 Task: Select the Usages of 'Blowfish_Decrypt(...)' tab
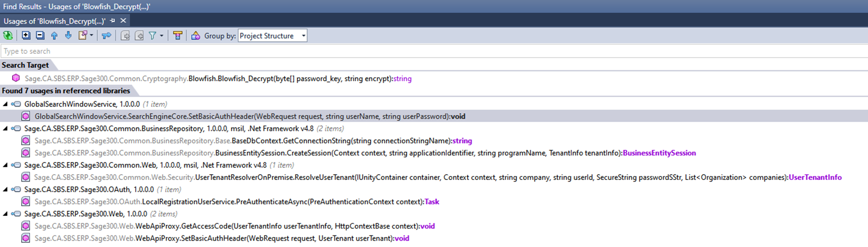point(54,21)
